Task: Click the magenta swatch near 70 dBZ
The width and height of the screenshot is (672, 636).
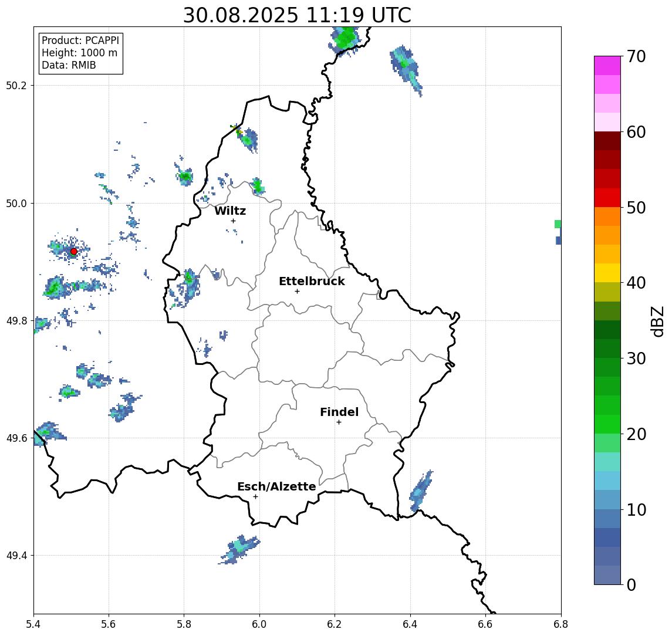Action: click(x=607, y=66)
